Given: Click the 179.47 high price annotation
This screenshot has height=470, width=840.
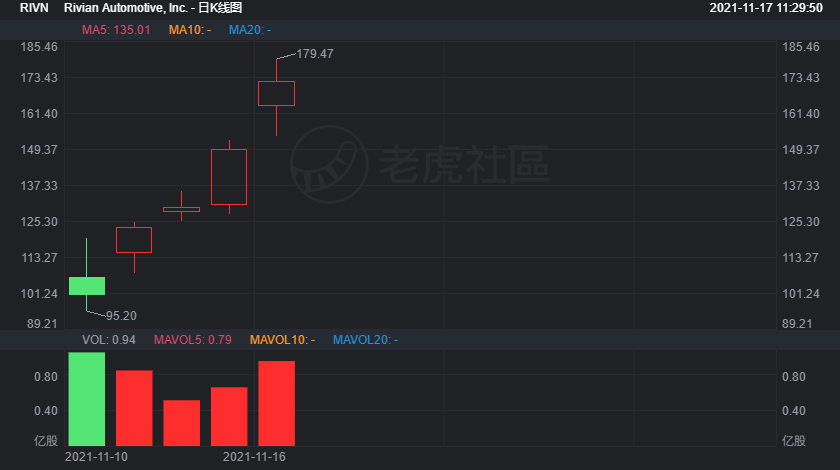Looking at the screenshot, I should point(314,54).
